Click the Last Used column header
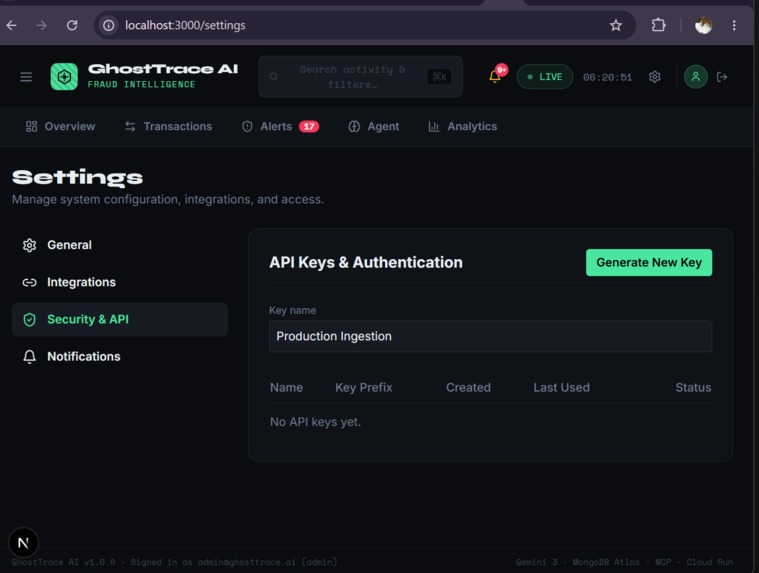Viewport: 759px width, 573px height. point(562,387)
